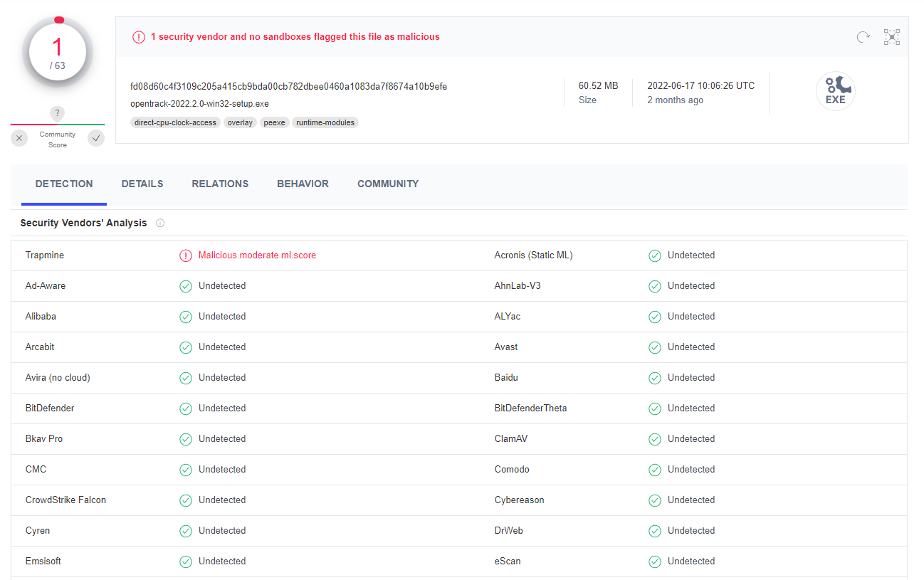Click the direct-cpu-clock-access tag
The width and height of the screenshot is (924, 580).
tap(174, 122)
